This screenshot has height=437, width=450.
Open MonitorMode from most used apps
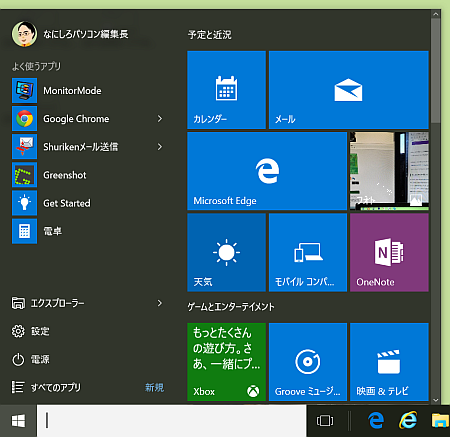click(x=87, y=90)
